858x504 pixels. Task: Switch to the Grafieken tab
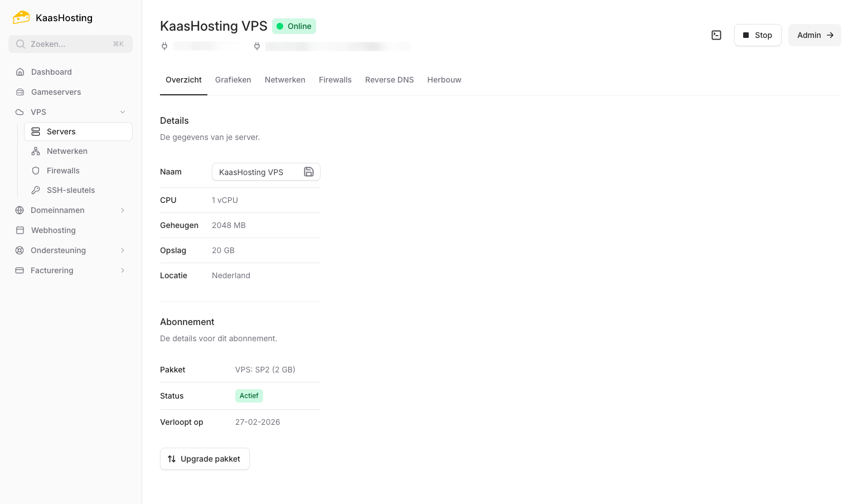[233, 80]
